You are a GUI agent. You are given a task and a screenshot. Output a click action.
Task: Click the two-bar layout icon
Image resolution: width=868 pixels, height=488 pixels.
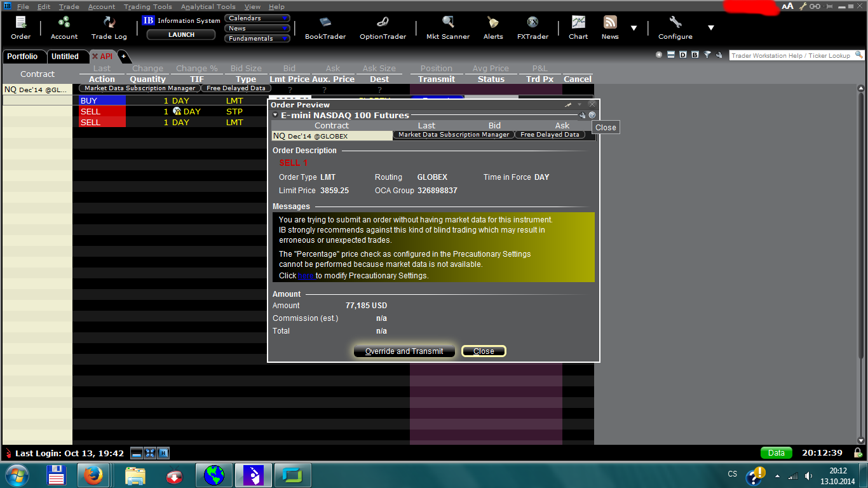(x=671, y=55)
